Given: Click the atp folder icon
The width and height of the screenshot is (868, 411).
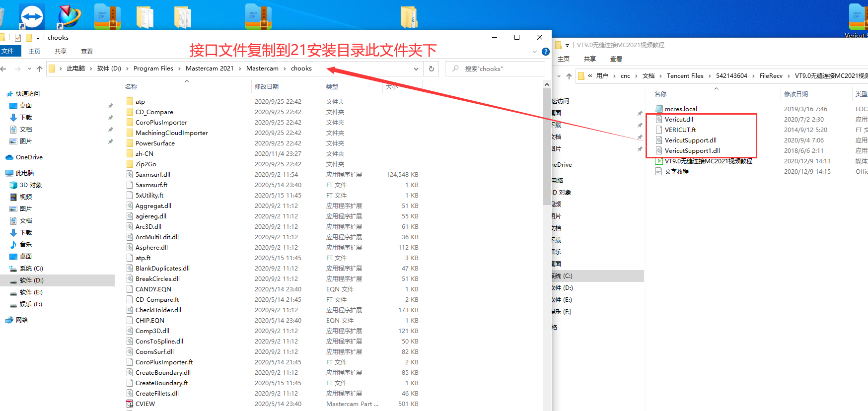Looking at the screenshot, I should click(130, 101).
